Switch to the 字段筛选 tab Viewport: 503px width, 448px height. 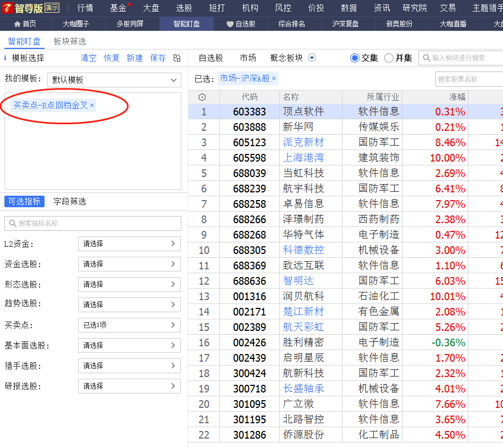tap(70, 201)
